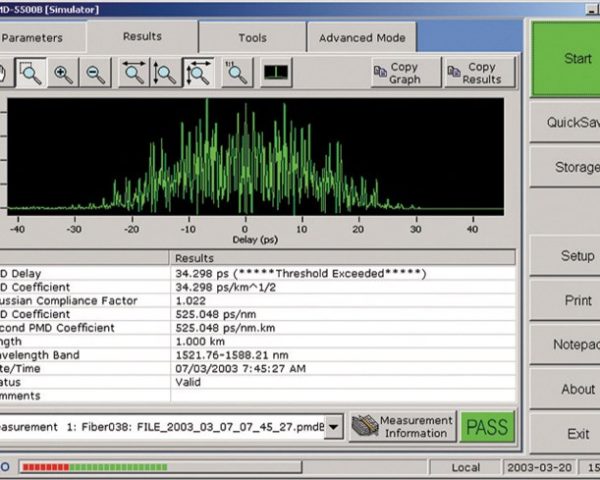The width and height of the screenshot is (600, 480).
Task: Click the green PASS indicator
Action: point(487,427)
